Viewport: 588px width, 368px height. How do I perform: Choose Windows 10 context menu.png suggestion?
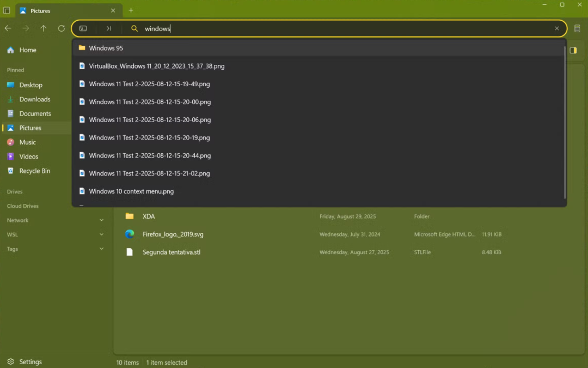[318, 191]
